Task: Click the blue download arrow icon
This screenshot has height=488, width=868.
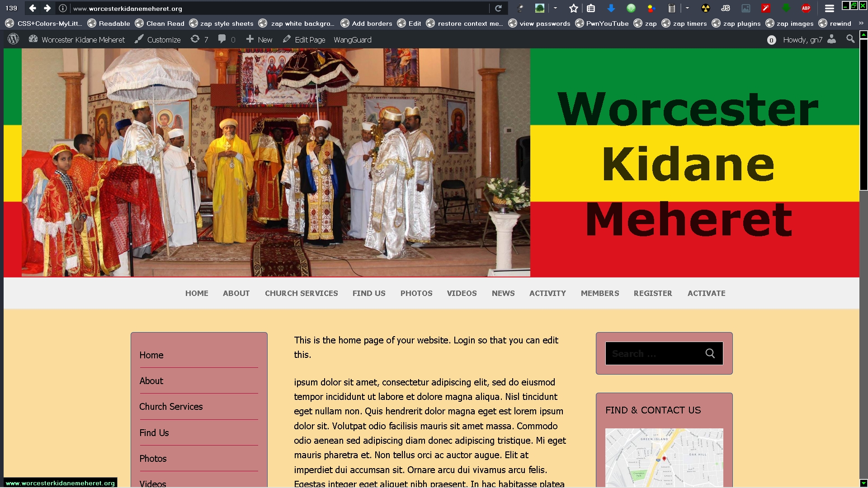Action: pos(611,8)
